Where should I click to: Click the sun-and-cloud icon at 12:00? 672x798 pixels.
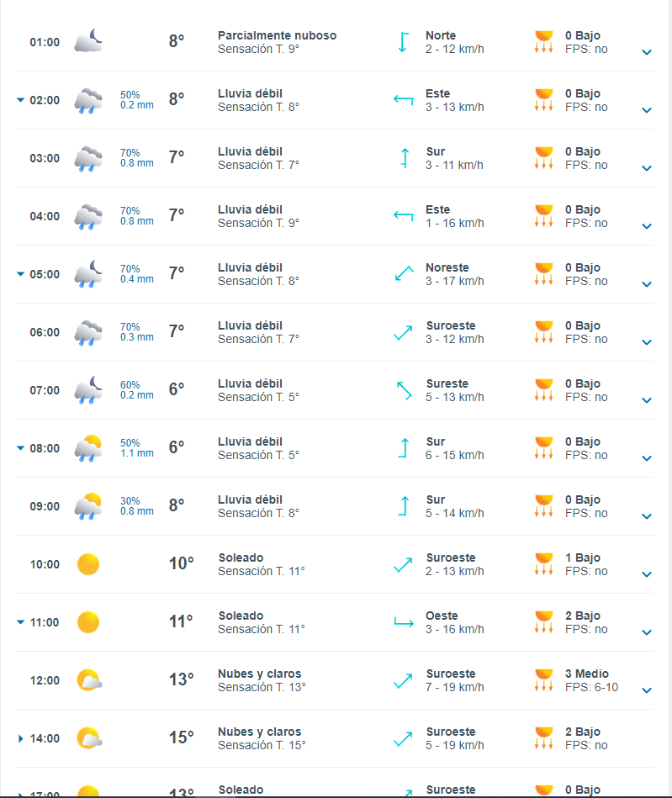click(88, 680)
